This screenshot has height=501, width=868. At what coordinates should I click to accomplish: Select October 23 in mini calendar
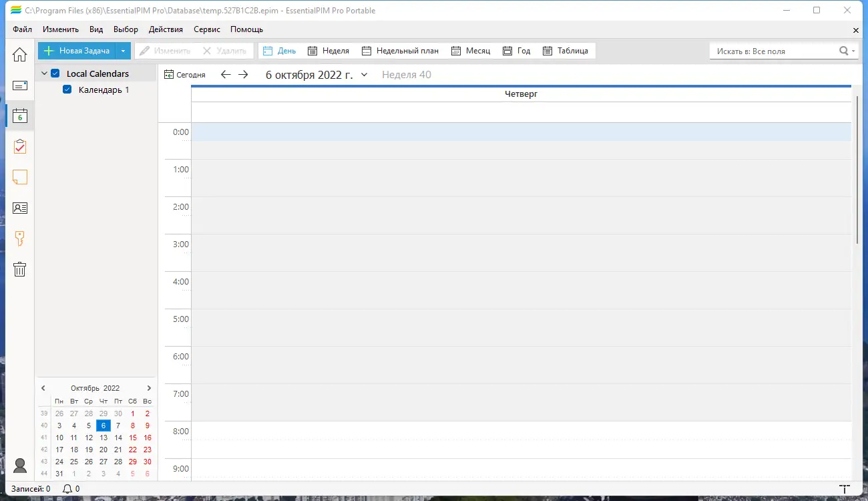tap(148, 450)
